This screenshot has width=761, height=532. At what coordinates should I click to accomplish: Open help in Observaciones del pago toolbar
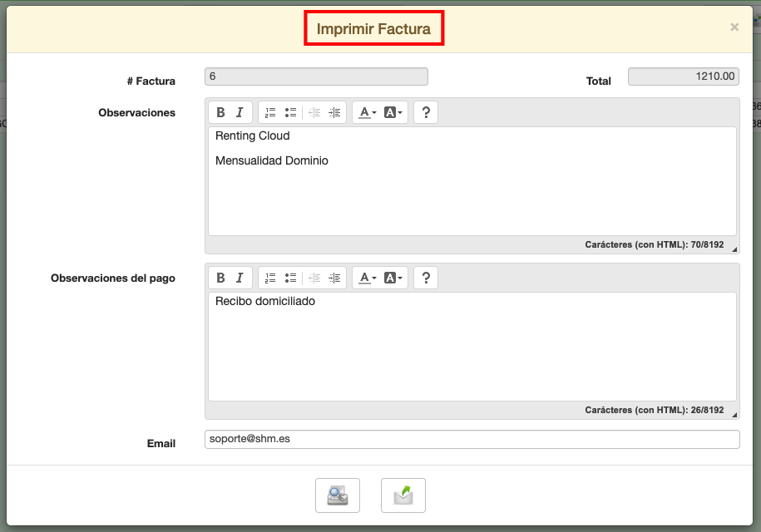click(426, 278)
